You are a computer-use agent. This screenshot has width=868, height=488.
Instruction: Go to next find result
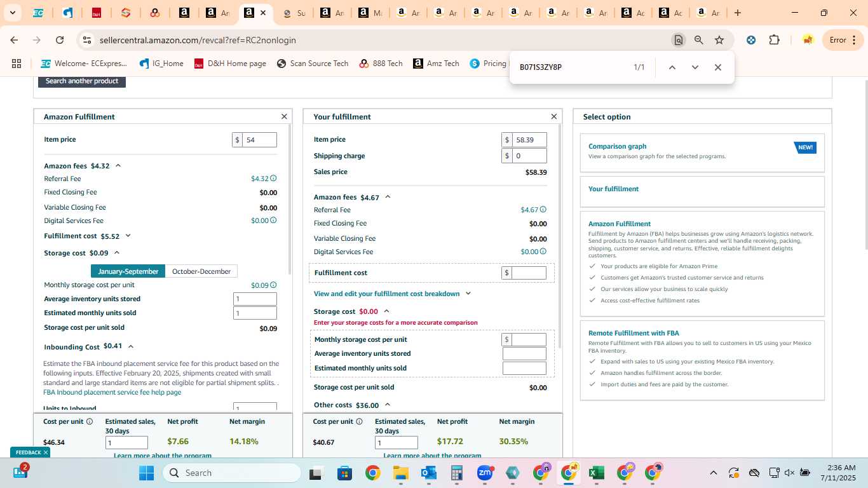695,67
